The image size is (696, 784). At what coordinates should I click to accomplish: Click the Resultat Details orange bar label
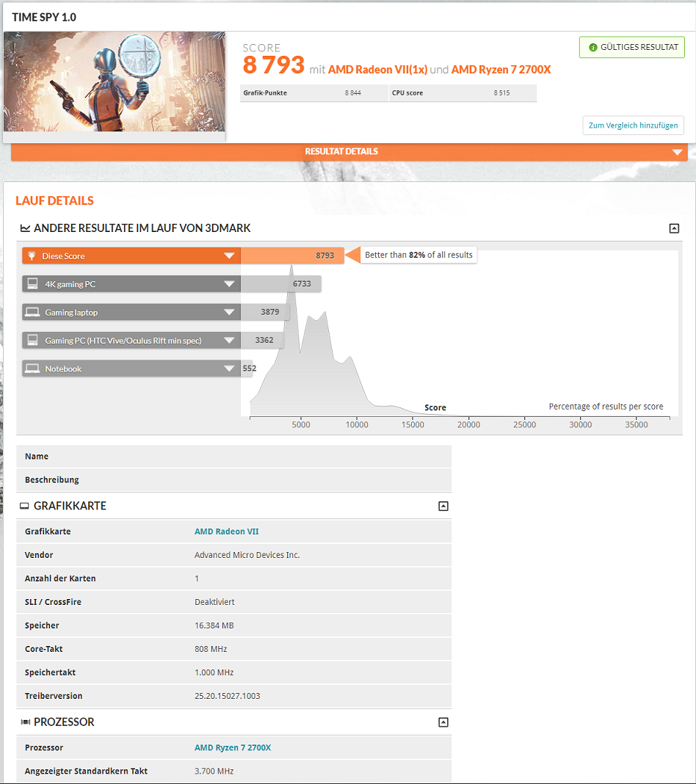tap(341, 151)
